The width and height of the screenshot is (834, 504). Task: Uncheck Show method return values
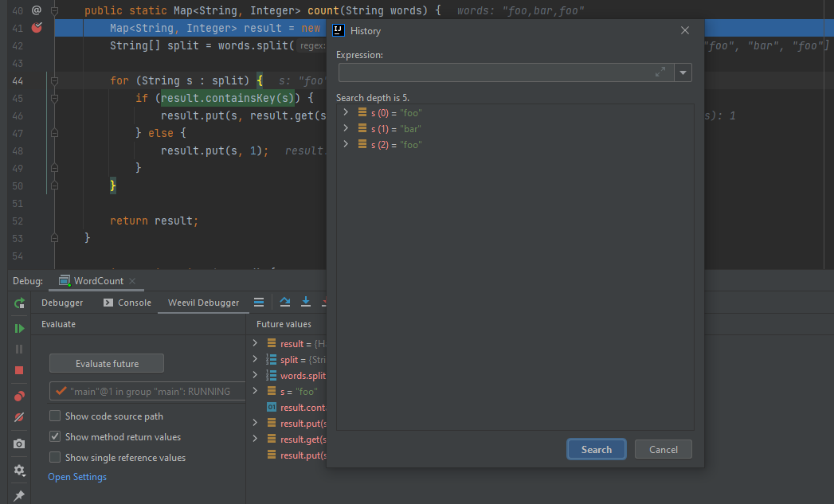[x=55, y=436]
